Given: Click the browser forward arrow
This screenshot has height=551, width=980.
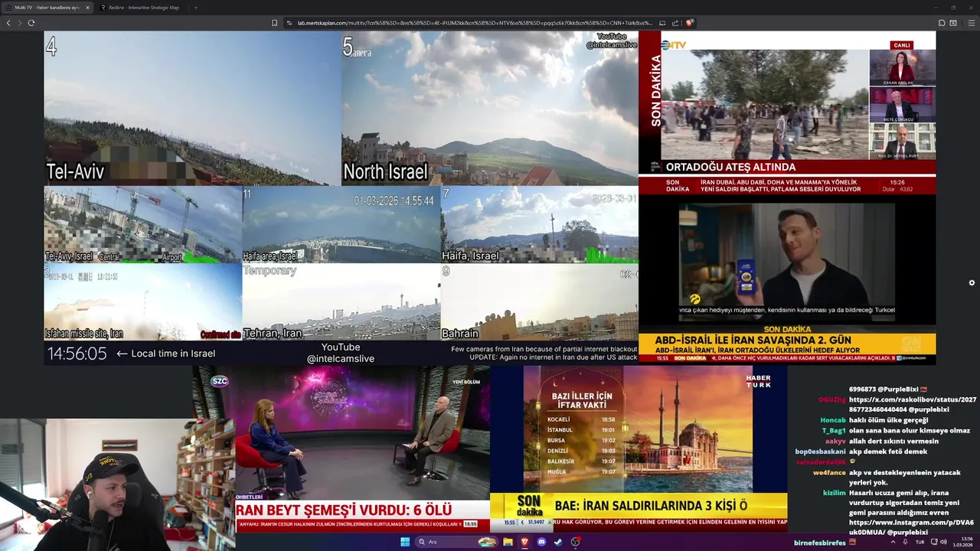Looking at the screenshot, I should [x=19, y=23].
